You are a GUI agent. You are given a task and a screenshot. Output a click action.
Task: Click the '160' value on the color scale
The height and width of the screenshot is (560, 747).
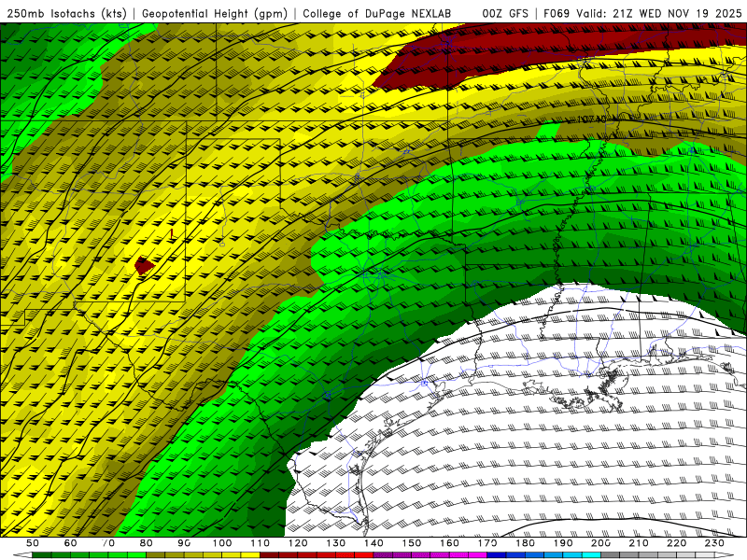450,543
